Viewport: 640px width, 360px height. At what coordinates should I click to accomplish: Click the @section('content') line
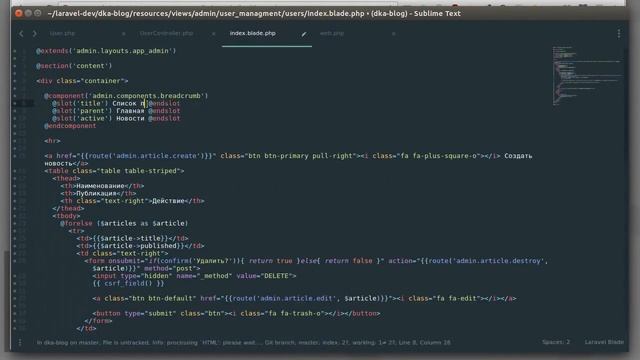[x=74, y=66]
